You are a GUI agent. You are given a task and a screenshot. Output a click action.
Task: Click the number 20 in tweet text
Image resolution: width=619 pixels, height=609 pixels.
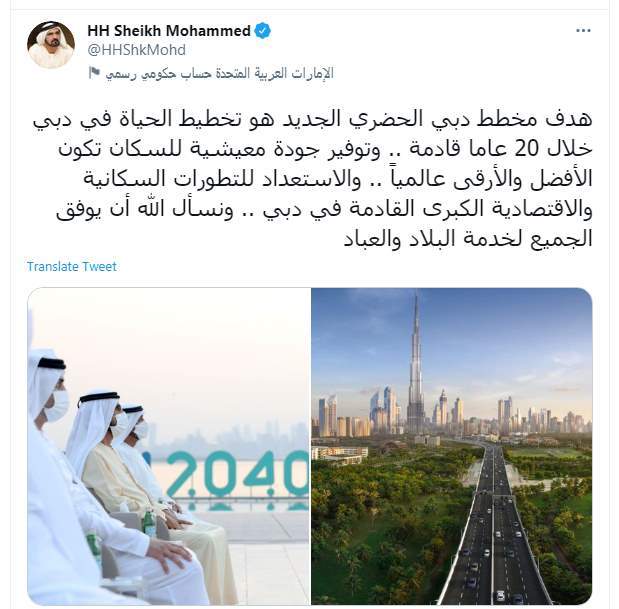coord(525,149)
